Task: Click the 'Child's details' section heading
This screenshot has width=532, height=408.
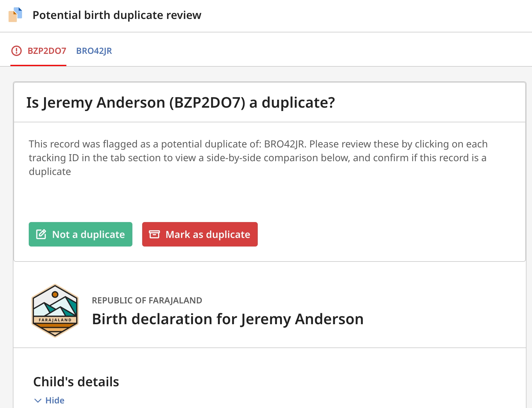Action: pyautogui.click(x=76, y=382)
